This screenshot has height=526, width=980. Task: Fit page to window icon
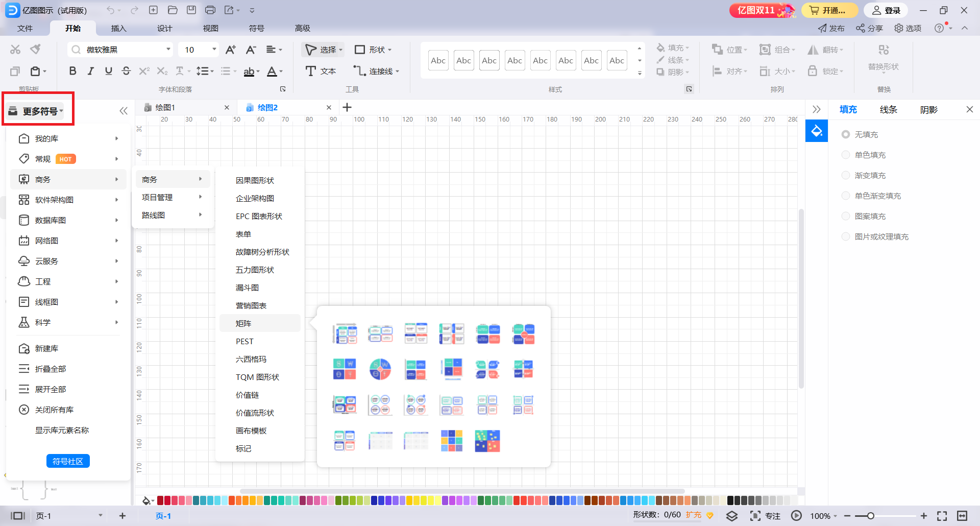[942, 516]
